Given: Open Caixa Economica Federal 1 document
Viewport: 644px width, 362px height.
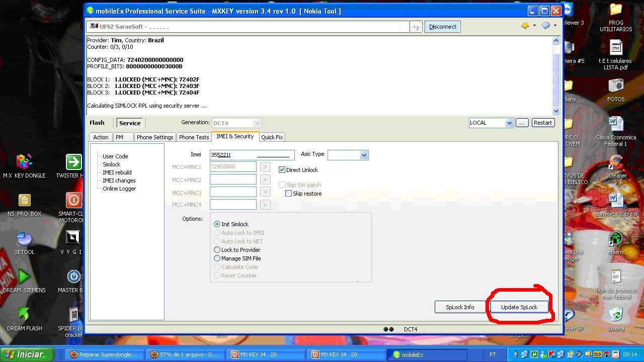Looking at the screenshot, I should 616,132.
